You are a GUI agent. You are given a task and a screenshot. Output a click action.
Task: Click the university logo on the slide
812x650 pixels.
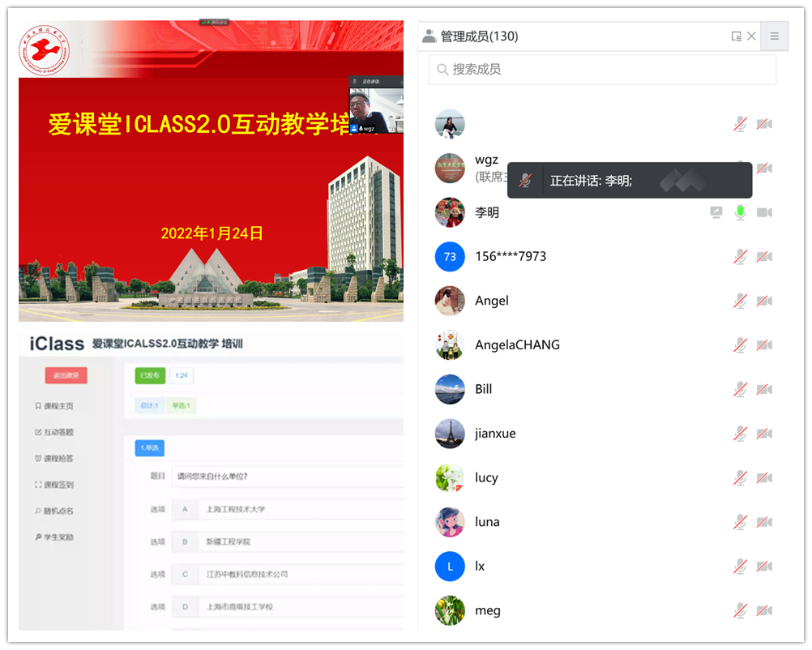tap(45, 50)
